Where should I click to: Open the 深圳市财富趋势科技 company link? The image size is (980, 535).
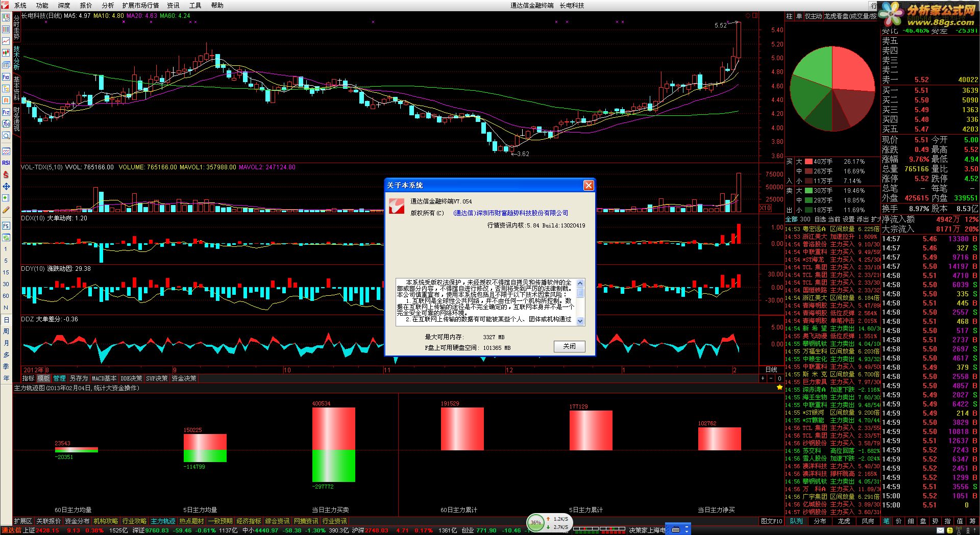(510, 213)
